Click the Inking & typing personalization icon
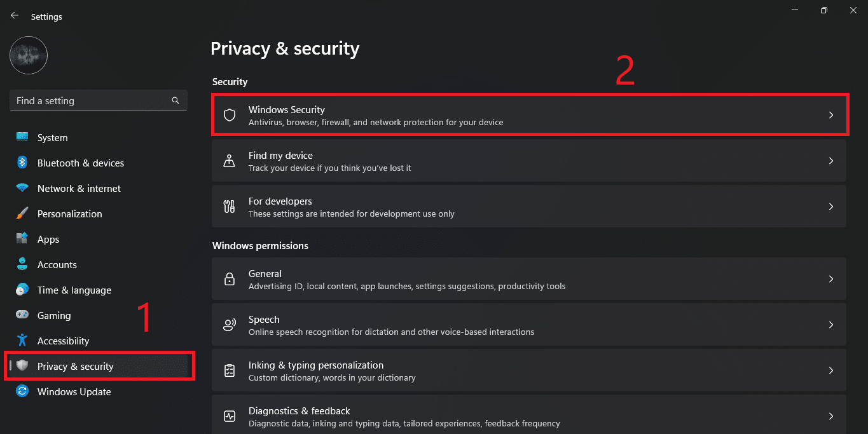The height and width of the screenshot is (434, 868). pos(229,370)
